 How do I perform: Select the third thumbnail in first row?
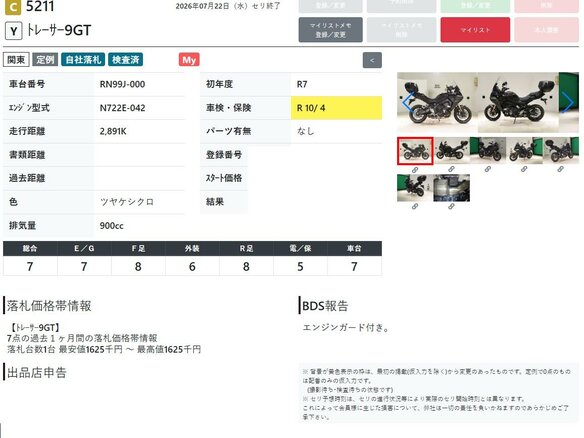coord(488,150)
